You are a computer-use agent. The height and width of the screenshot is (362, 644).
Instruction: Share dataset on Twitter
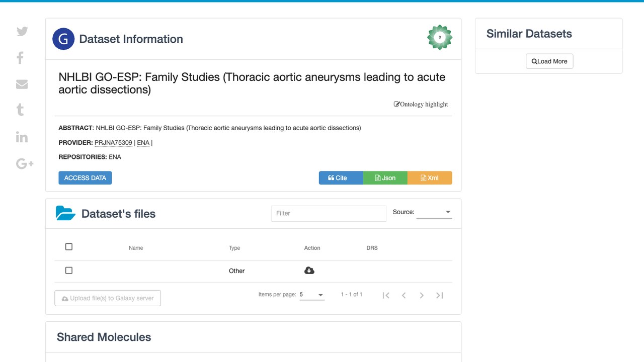point(22,31)
